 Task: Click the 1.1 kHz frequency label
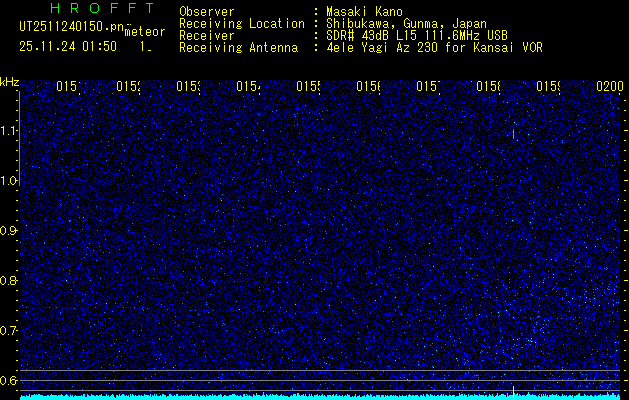[x=8, y=131]
